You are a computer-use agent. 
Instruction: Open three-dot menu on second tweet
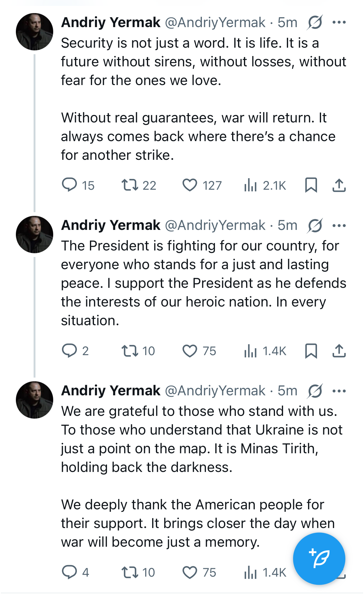point(339,225)
